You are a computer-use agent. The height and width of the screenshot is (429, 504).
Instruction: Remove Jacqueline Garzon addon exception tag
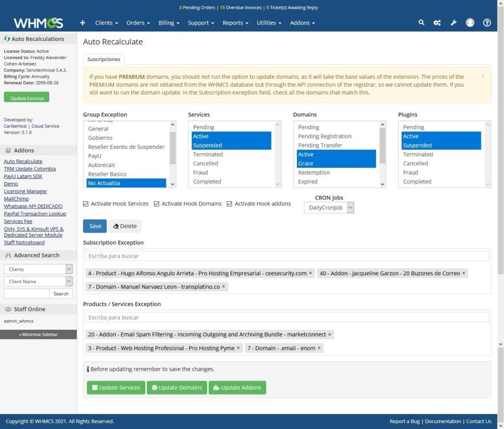tap(464, 273)
